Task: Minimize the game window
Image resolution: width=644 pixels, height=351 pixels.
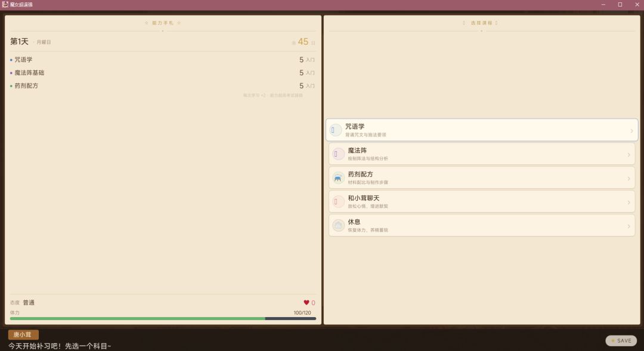Action: pos(603,5)
